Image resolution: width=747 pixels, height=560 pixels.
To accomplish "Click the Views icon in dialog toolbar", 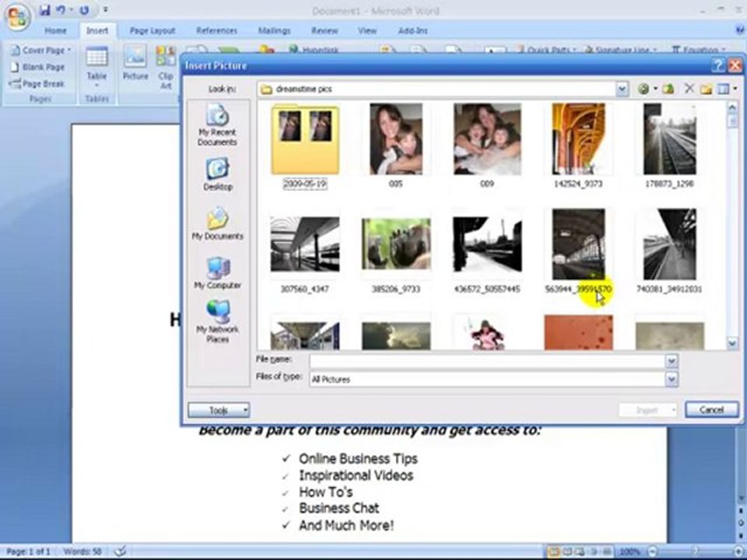I will point(723,89).
